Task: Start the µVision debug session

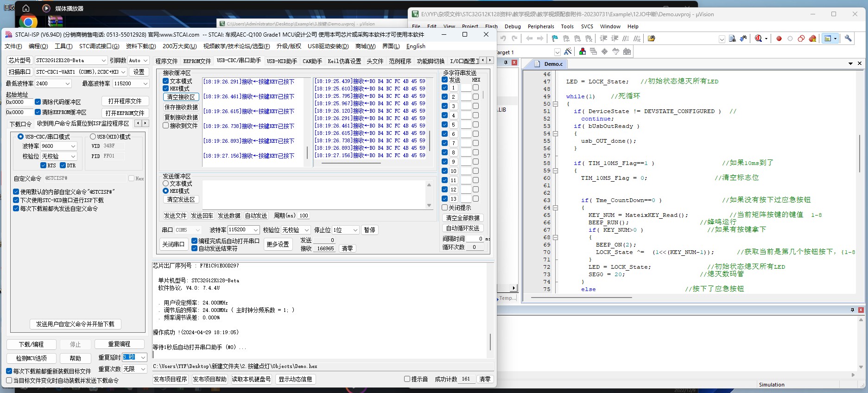Action: tap(759, 38)
